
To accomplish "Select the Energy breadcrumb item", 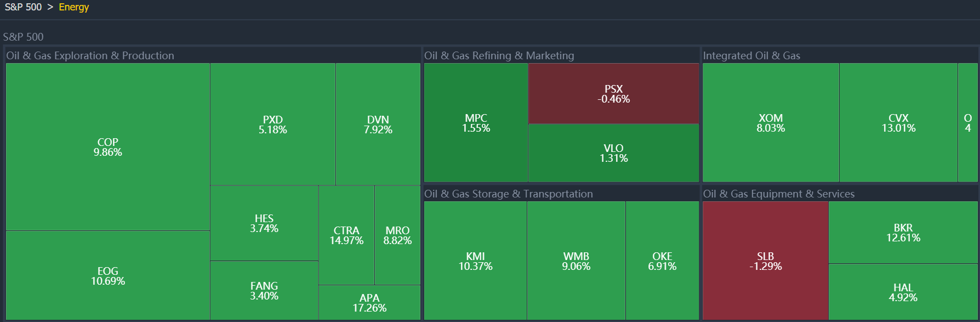I will tap(73, 7).
